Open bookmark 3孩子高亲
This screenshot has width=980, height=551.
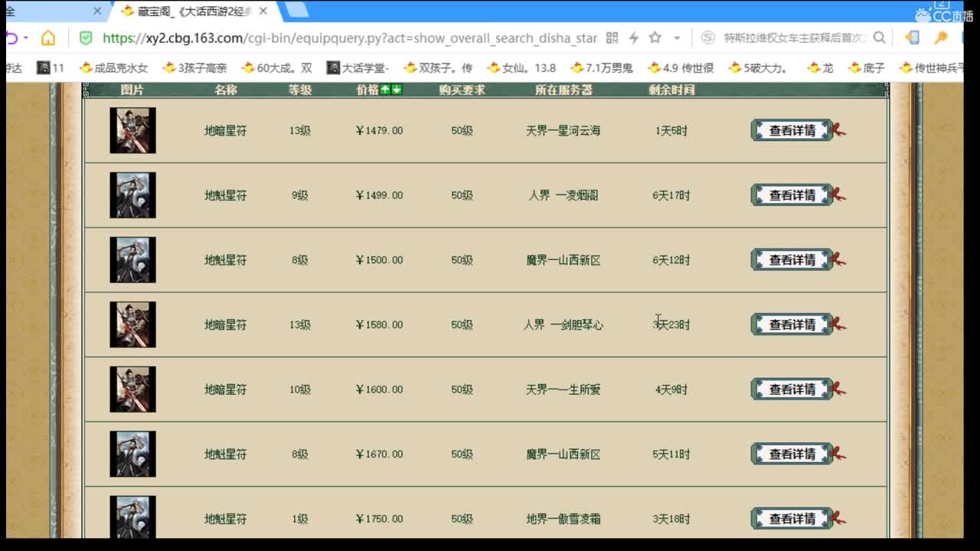pos(194,68)
